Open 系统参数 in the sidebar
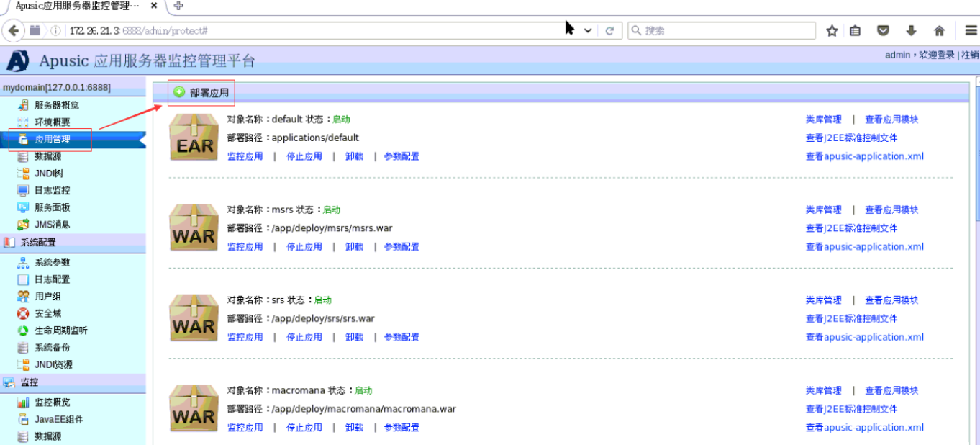The height and width of the screenshot is (445, 980). (53, 263)
